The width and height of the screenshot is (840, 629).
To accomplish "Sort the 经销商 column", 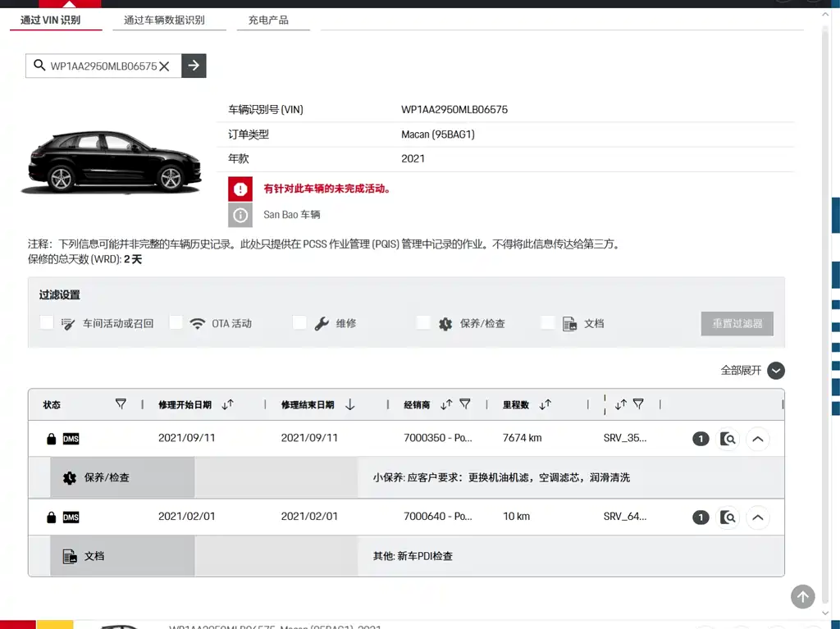I will pos(445,404).
